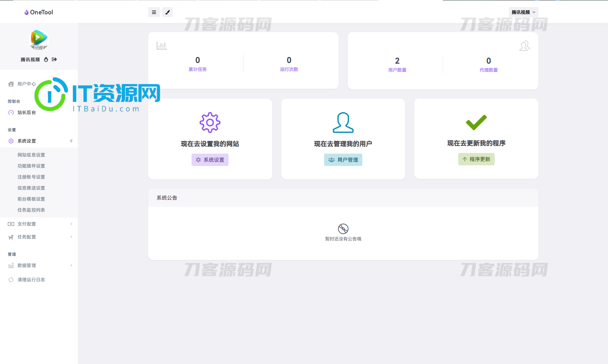Click the 数据管理 expand chevron
The image size is (608, 364).
pyautogui.click(x=71, y=265)
